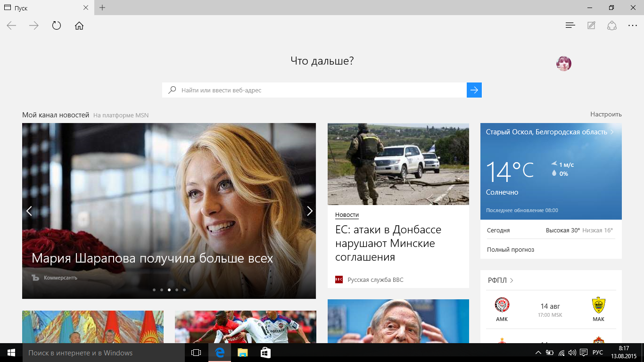Select the third carousel dot
Screen dimensions: 644x362
click(x=169, y=290)
